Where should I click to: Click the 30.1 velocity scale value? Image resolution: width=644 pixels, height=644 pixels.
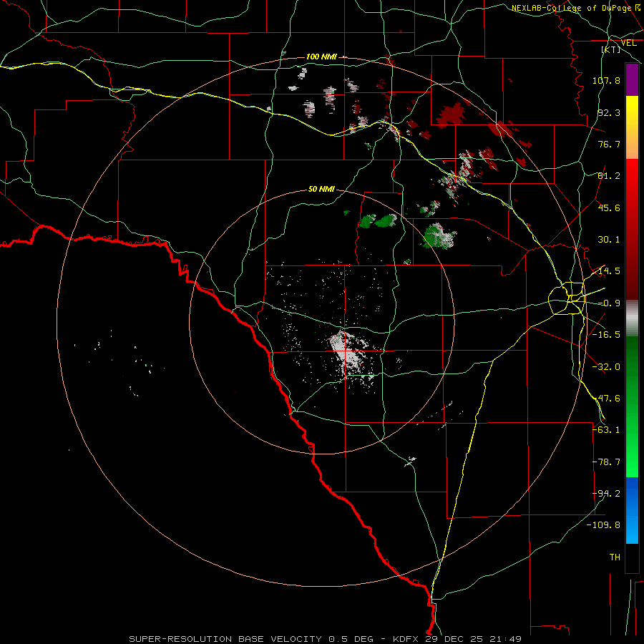pyautogui.click(x=609, y=240)
